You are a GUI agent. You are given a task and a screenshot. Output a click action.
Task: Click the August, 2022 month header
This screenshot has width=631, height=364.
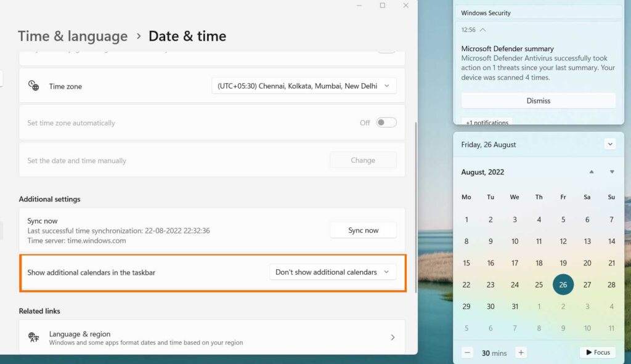pyautogui.click(x=482, y=172)
